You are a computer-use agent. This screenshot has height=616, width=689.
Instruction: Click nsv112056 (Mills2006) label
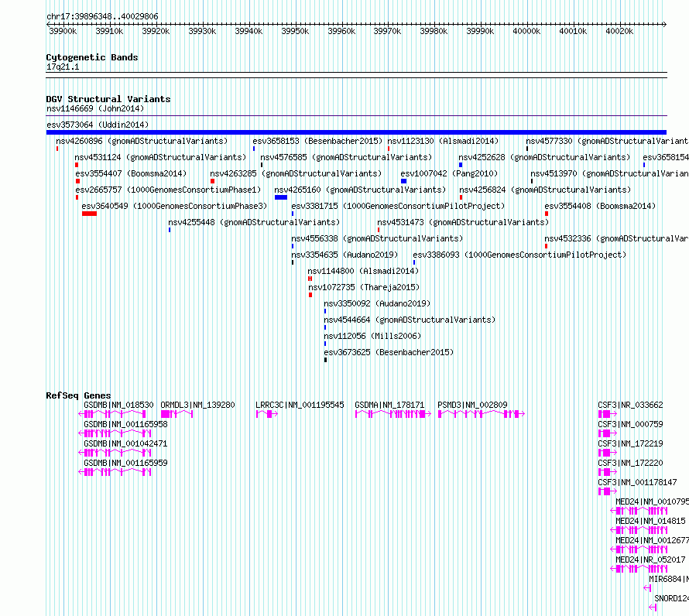tap(372, 336)
